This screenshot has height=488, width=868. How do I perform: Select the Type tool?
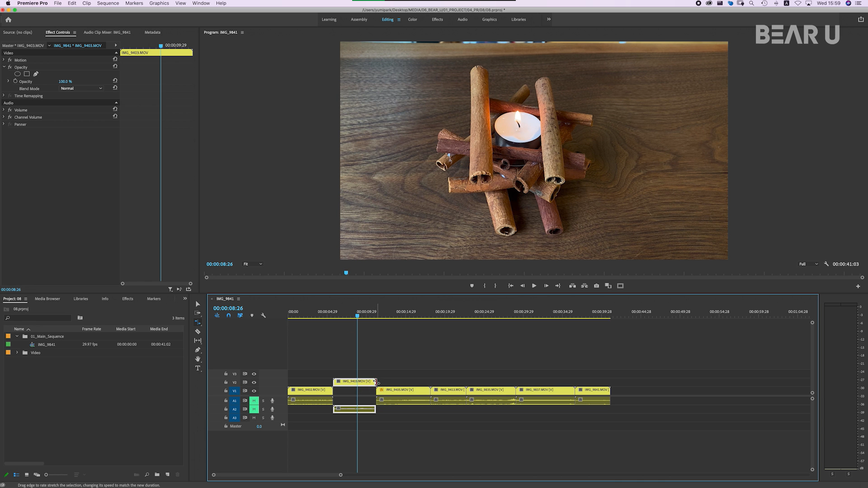pyautogui.click(x=198, y=368)
